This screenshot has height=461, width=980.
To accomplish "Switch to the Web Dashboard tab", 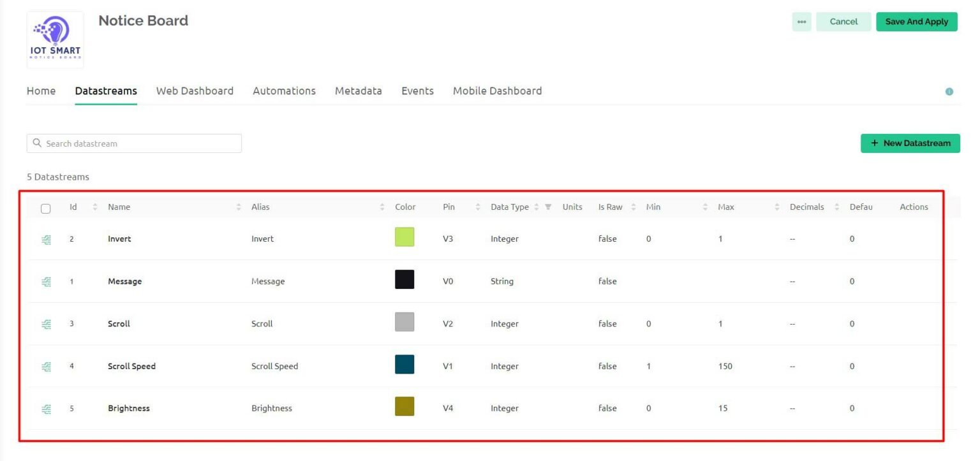I will click(195, 91).
